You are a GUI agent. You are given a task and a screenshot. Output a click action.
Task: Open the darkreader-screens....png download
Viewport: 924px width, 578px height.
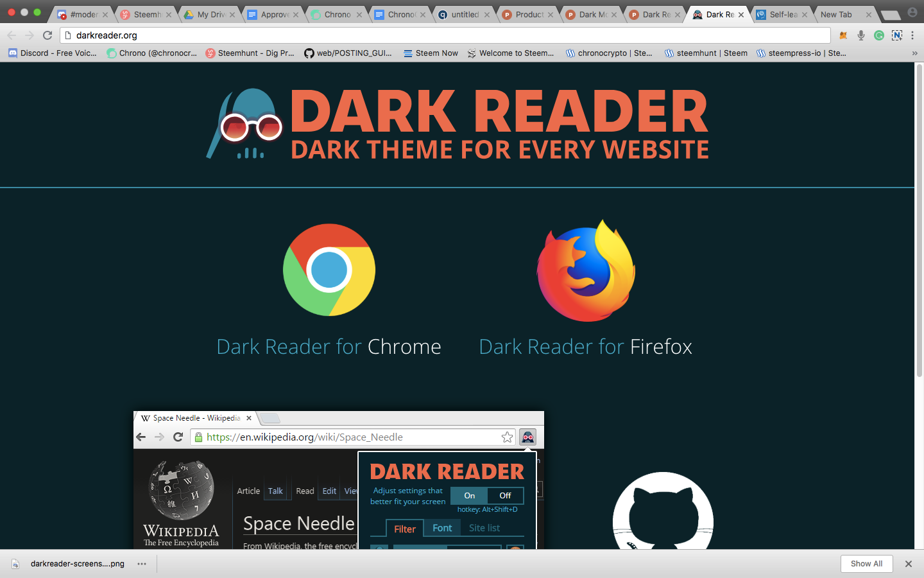(77, 564)
